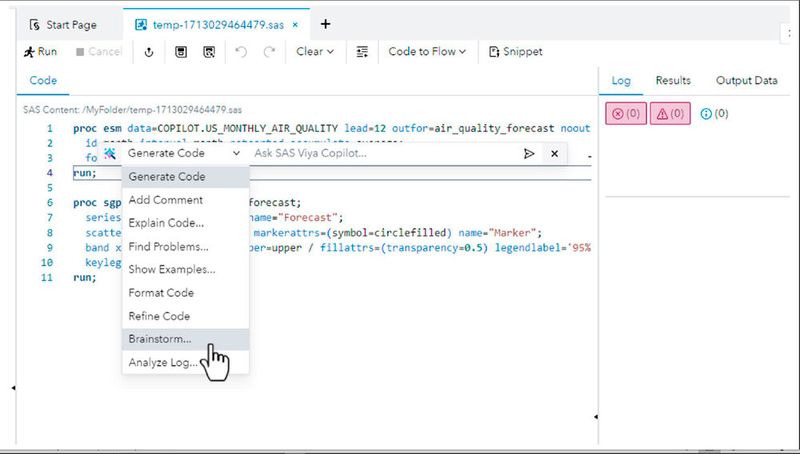800x454 pixels.
Task: Click the format code icon in toolbar
Action: (x=362, y=52)
